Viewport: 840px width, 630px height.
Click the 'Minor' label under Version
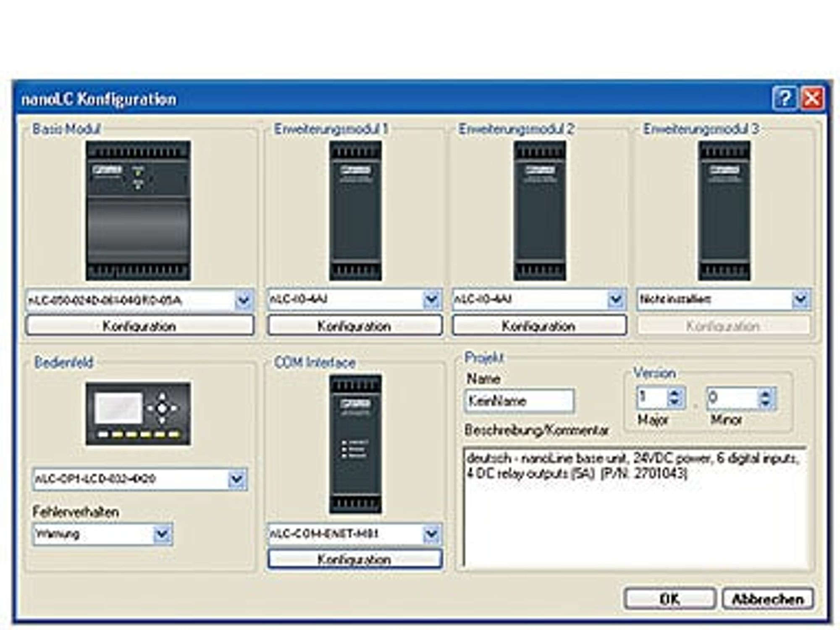727,420
